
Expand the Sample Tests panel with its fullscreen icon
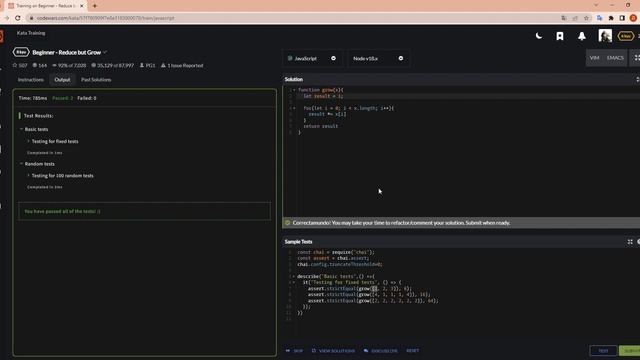click(630, 242)
